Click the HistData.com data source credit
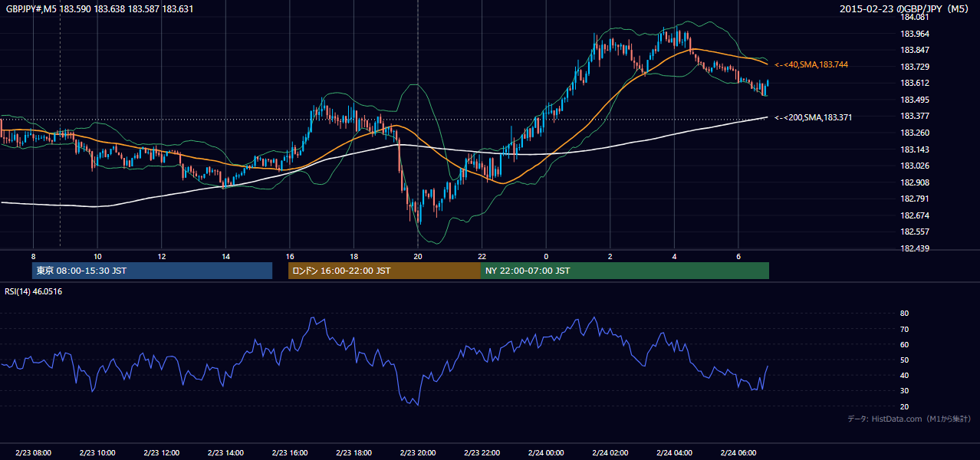The width and height of the screenshot is (980, 460). 909,419
